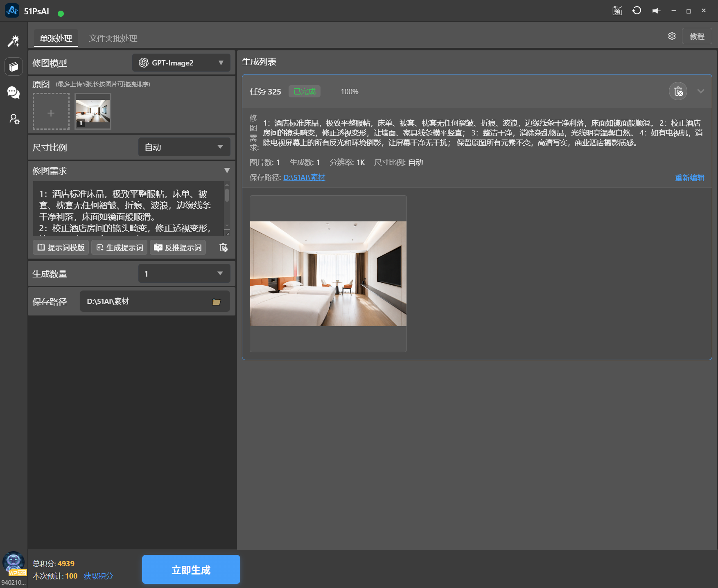Viewport: 718px width, 588px height.
Task: Click the VIP user avatar
Action: pyautogui.click(x=14, y=563)
